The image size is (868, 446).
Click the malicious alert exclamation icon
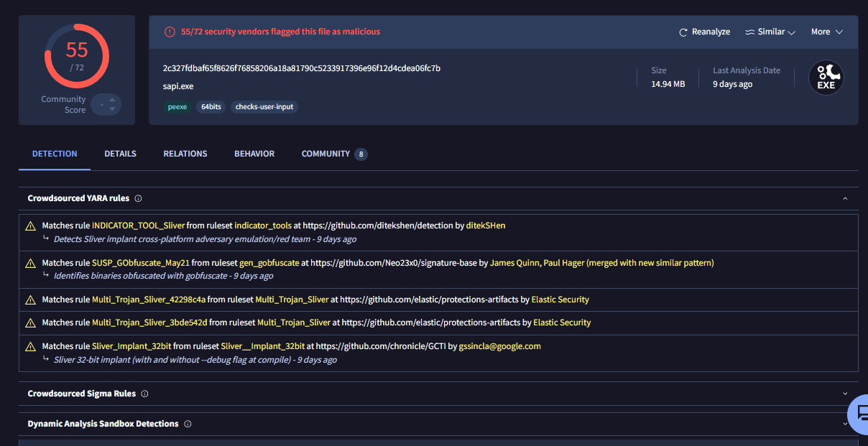tap(170, 32)
